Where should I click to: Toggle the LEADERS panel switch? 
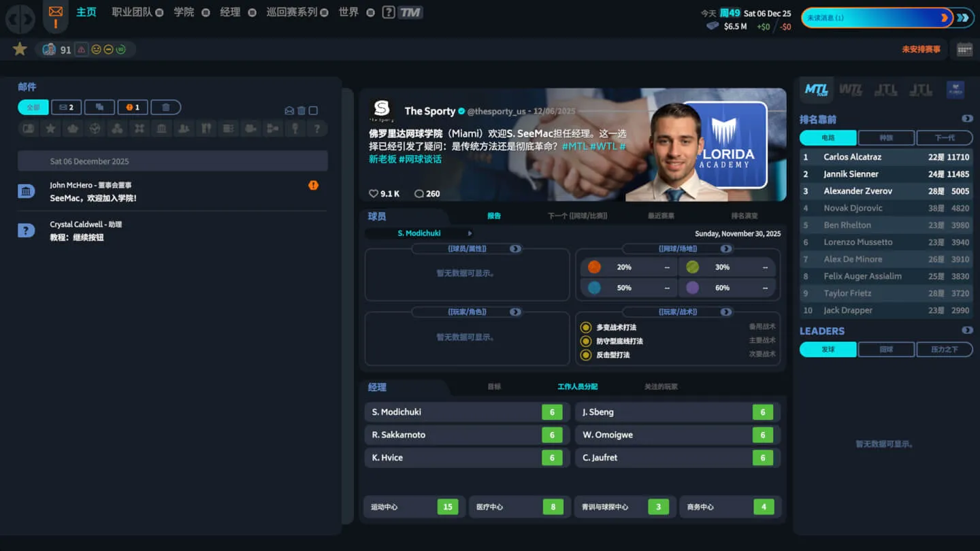point(967,331)
